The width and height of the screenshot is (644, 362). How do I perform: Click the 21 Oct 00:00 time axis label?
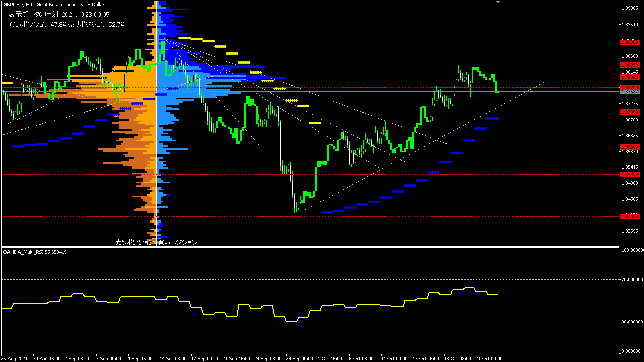click(489, 358)
